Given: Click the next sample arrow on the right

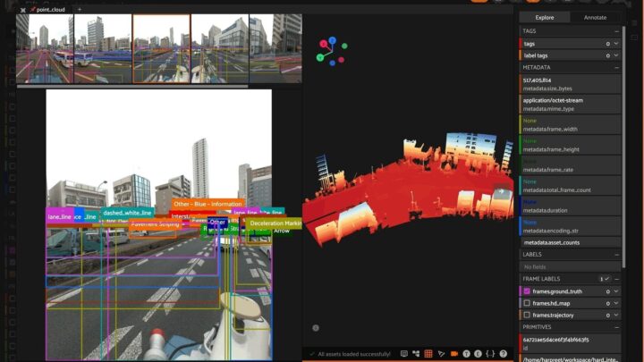Looking at the screenshot, I should click(501, 191).
